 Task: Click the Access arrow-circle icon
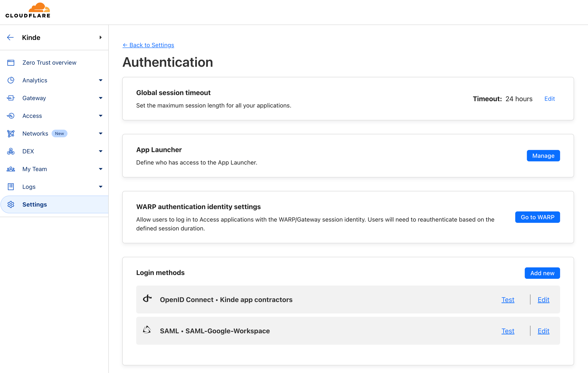click(11, 116)
